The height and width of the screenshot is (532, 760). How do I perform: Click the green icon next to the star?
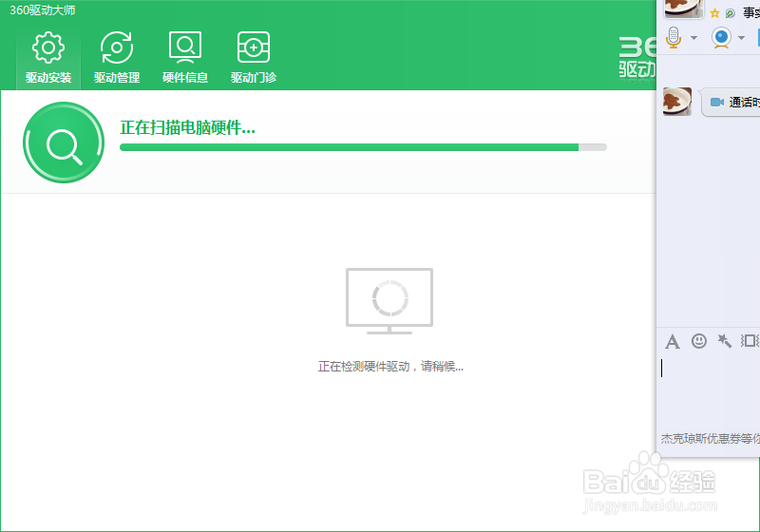point(730,13)
